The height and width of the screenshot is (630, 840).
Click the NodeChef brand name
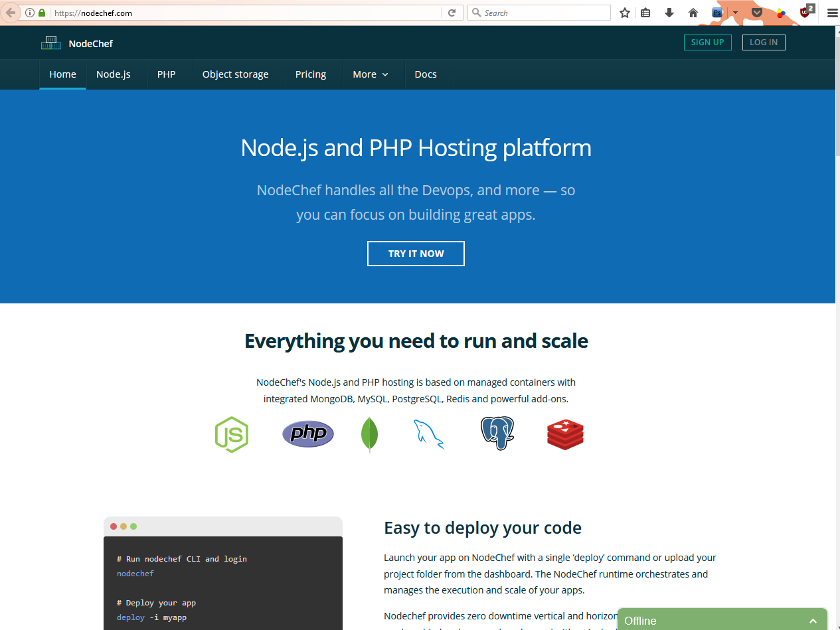91,43
